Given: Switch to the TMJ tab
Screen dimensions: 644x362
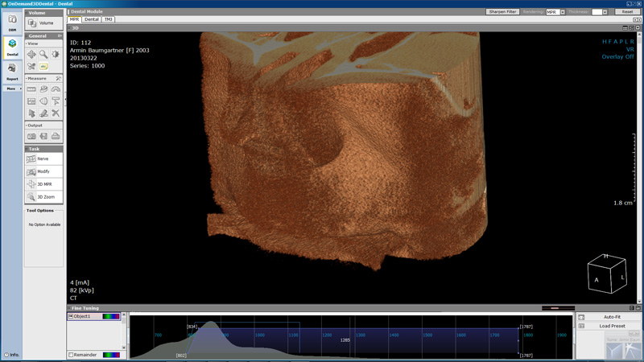Looking at the screenshot, I should tap(108, 19).
